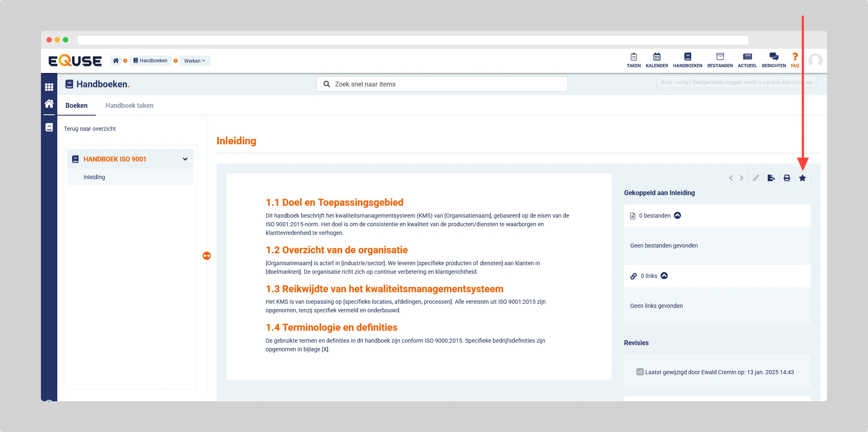The image size is (868, 432).
Task: Open Taken from the top navigation
Action: coord(633,60)
